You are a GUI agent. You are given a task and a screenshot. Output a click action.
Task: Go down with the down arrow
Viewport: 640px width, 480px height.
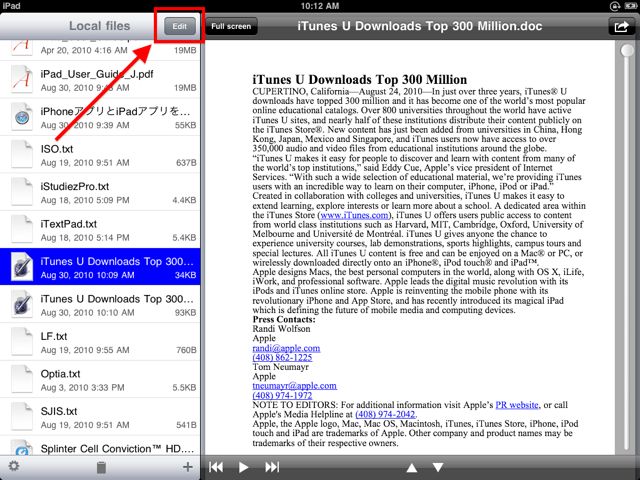coord(438,467)
